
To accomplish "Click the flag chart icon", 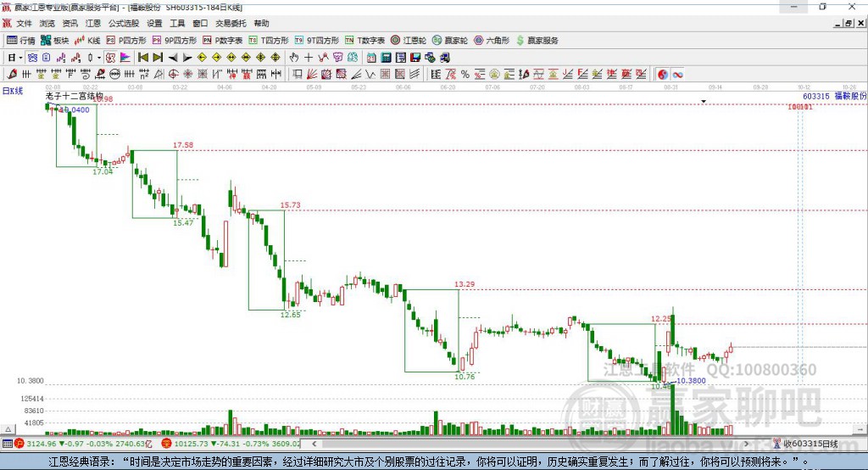I will (x=125, y=58).
